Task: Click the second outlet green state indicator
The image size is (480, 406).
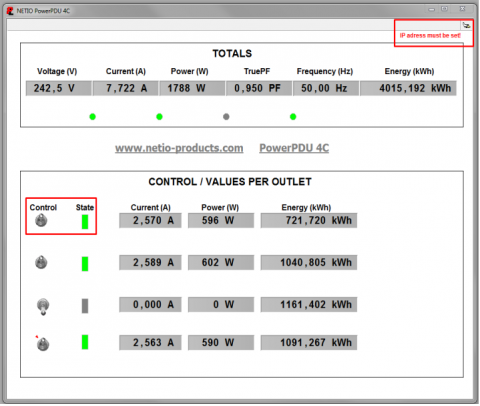Action: 85,264
